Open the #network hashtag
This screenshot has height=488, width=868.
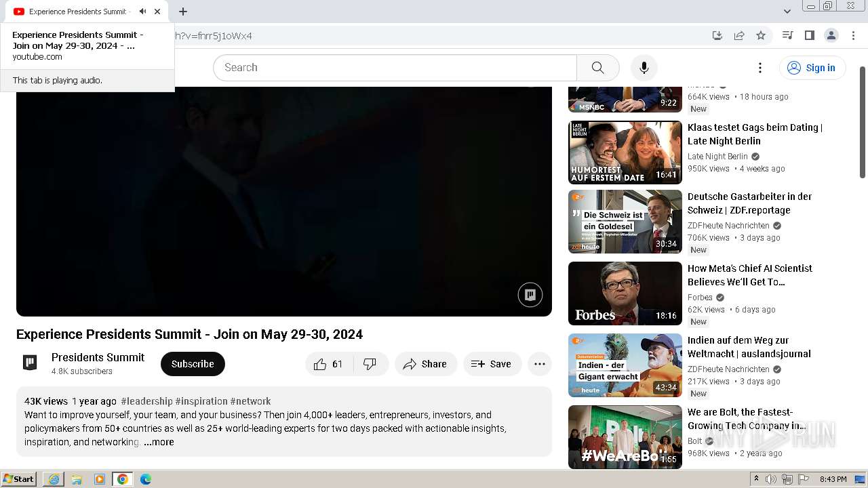(x=250, y=401)
